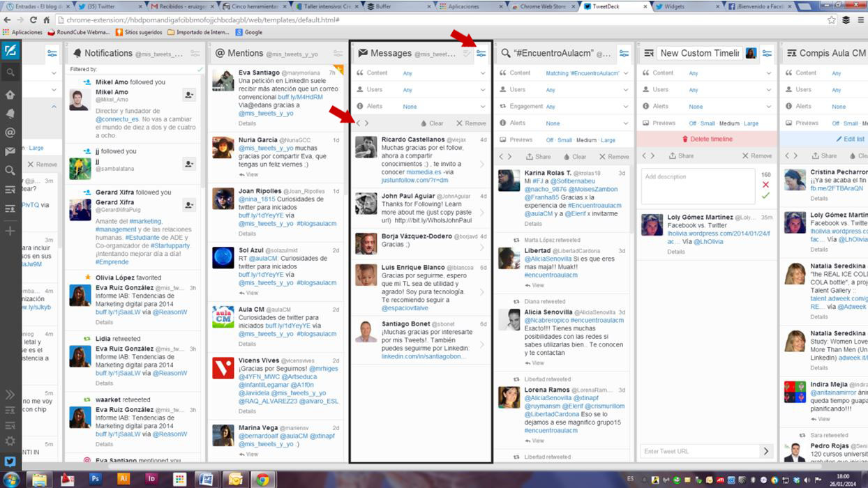This screenshot has width=868, height=488.
Task: Jump to Mentions column via sidebar @ icon
Action: coord(10,132)
